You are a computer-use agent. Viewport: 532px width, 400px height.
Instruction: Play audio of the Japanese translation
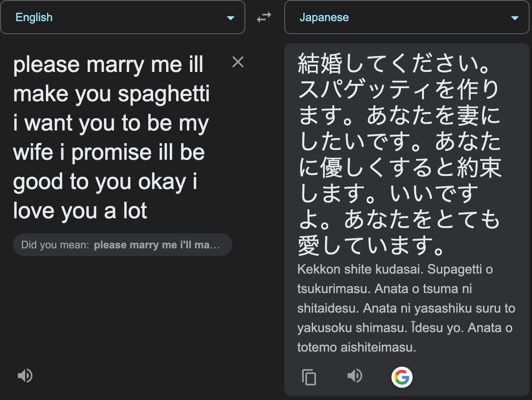tap(355, 376)
